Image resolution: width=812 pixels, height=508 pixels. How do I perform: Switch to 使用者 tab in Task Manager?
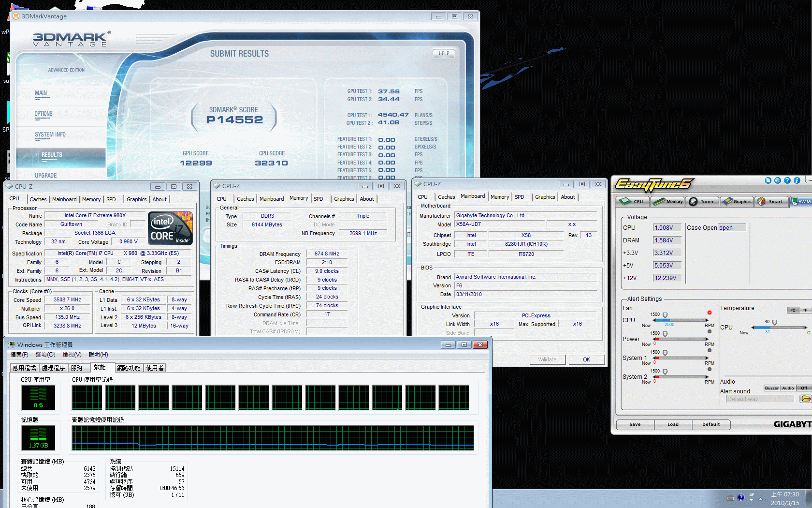coord(155,368)
